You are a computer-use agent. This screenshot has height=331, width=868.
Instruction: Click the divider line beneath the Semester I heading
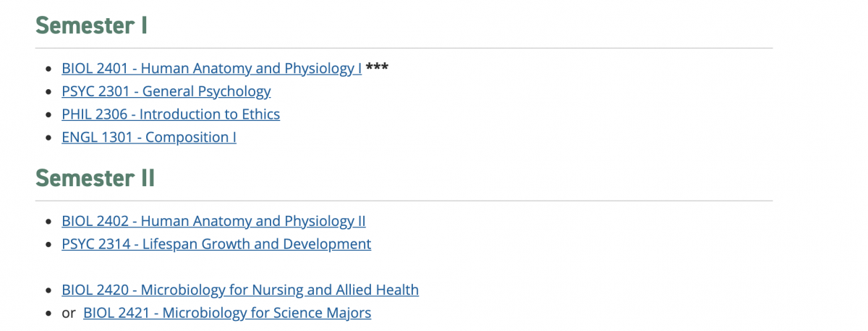click(404, 48)
